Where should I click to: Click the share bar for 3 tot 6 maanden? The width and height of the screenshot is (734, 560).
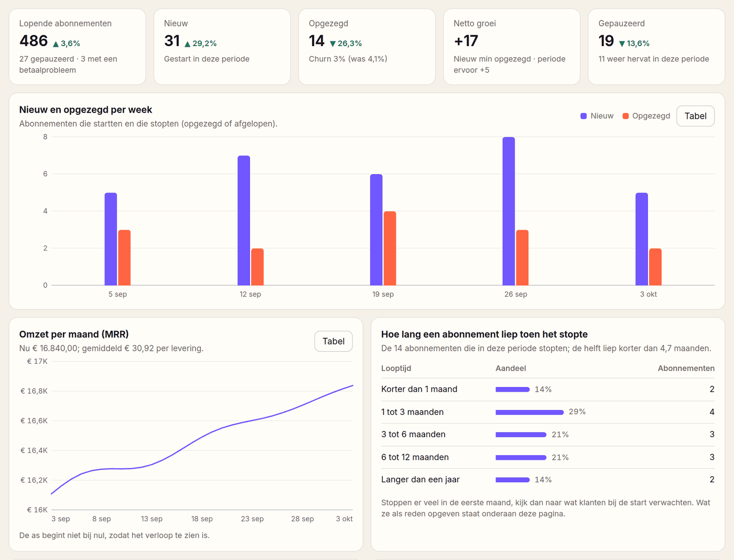521,435
